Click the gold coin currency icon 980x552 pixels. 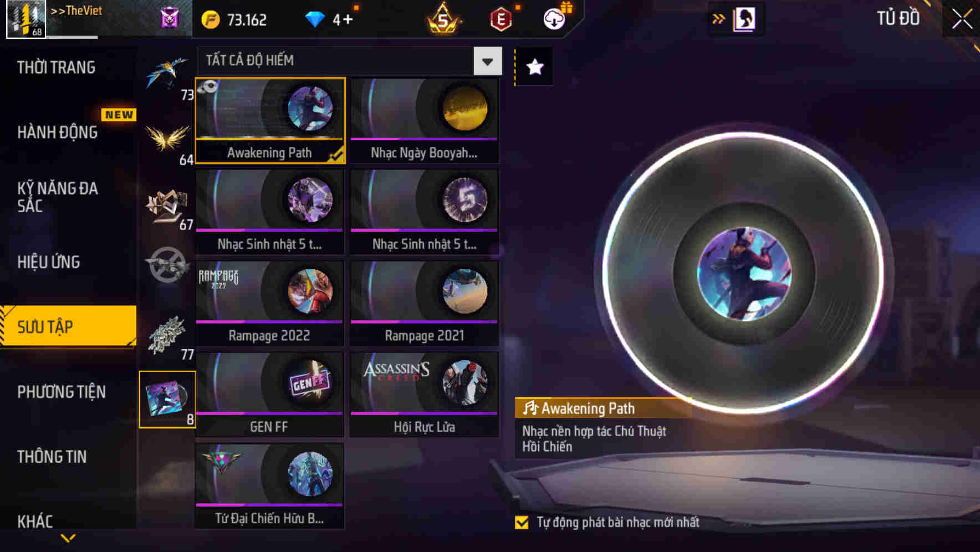tap(211, 20)
